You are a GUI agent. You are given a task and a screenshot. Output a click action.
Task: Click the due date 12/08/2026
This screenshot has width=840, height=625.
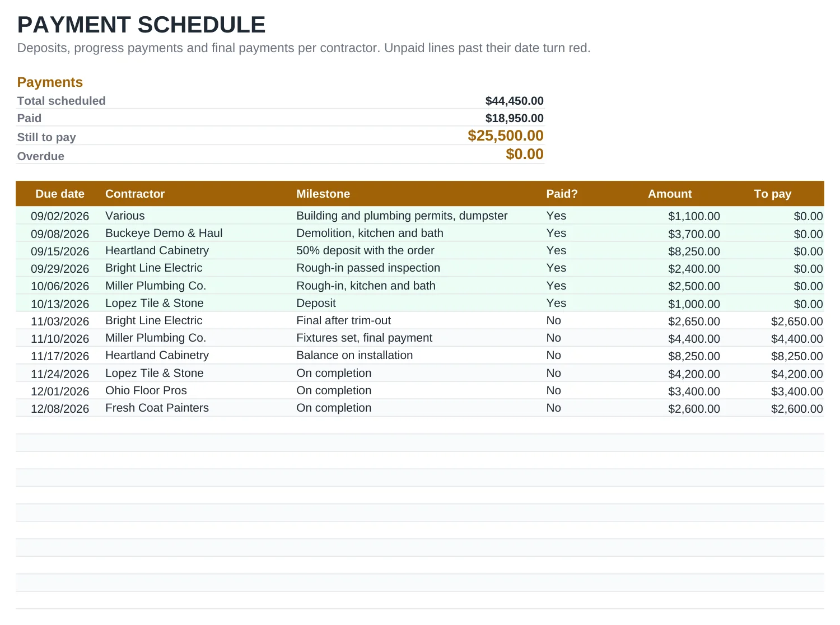60,409
